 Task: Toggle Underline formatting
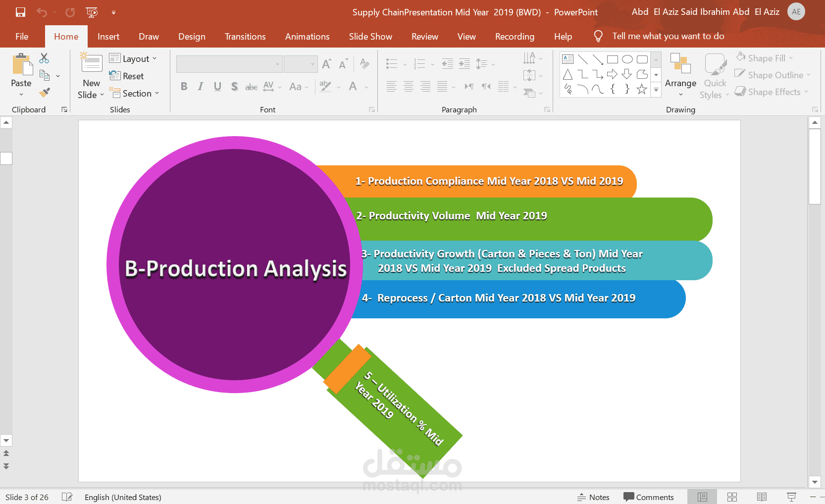point(217,87)
